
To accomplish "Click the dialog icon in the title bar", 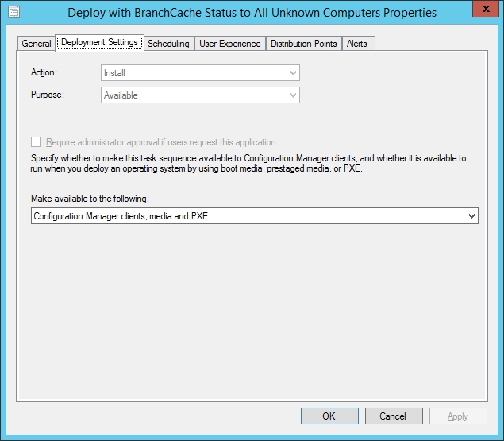I will click(13, 13).
